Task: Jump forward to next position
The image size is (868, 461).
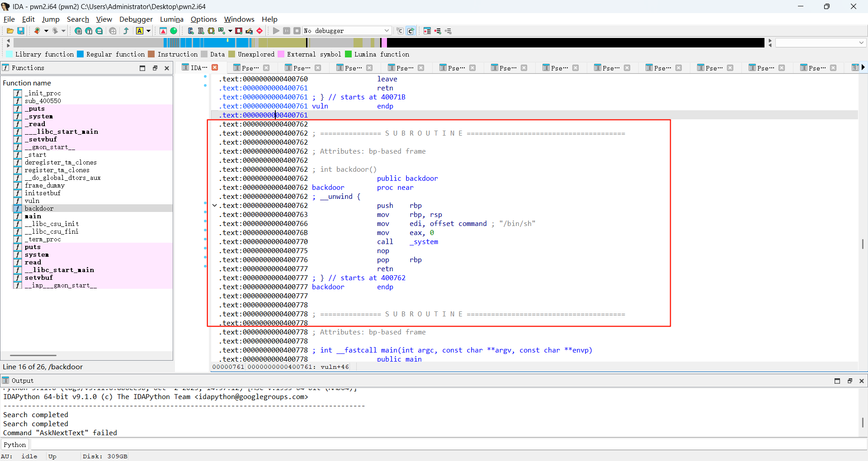Action: [x=55, y=31]
